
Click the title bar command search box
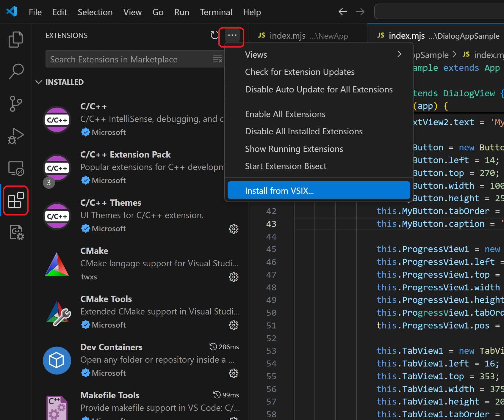click(x=439, y=12)
